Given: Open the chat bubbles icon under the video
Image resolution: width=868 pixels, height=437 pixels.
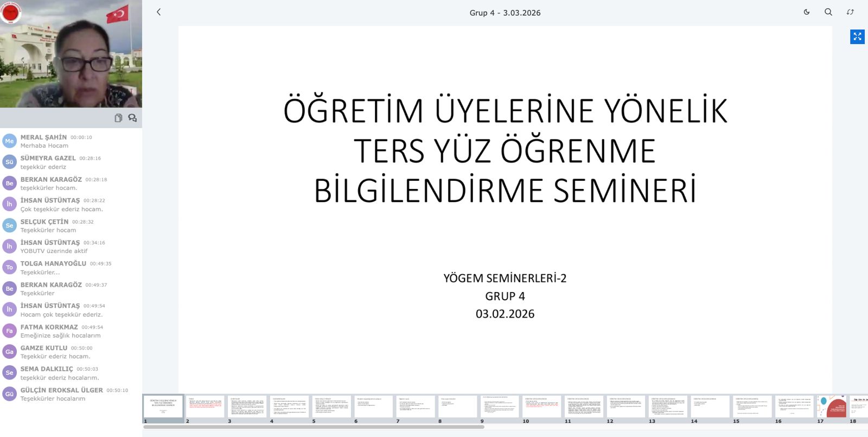Looking at the screenshot, I should (132, 118).
